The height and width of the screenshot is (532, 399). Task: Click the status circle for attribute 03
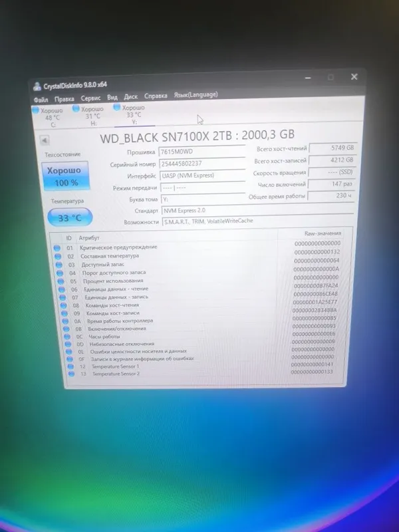coord(59,265)
